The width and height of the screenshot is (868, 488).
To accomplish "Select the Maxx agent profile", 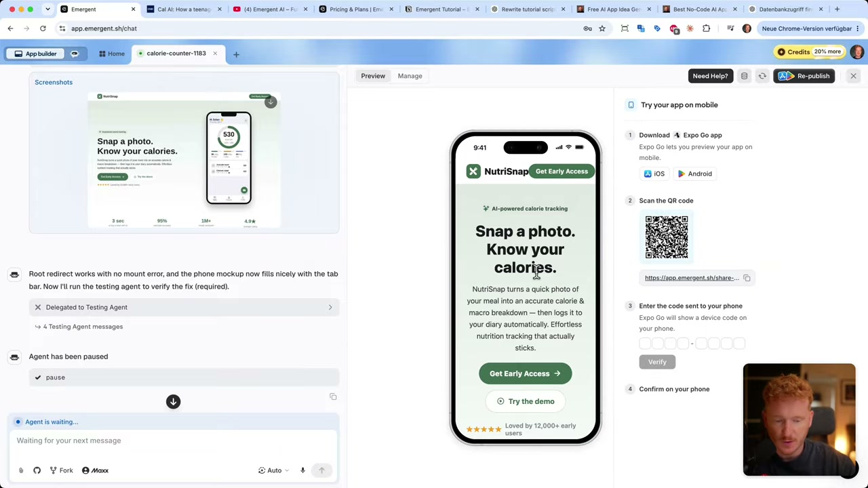I will click(x=95, y=470).
